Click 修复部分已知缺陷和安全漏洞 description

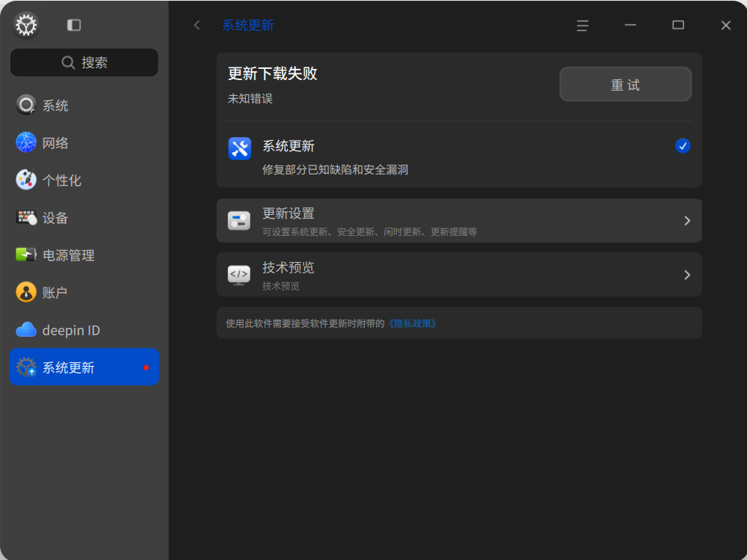[x=336, y=169]
